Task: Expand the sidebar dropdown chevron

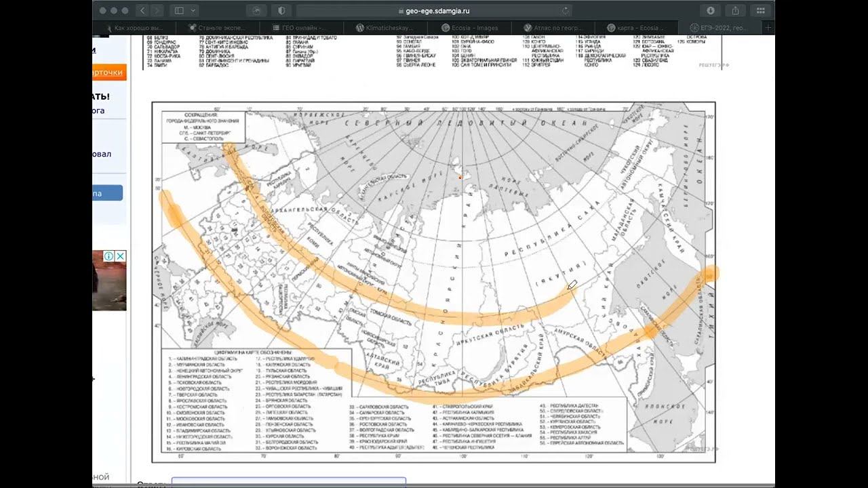Action: pyautogui.click(x=193, y=11)
